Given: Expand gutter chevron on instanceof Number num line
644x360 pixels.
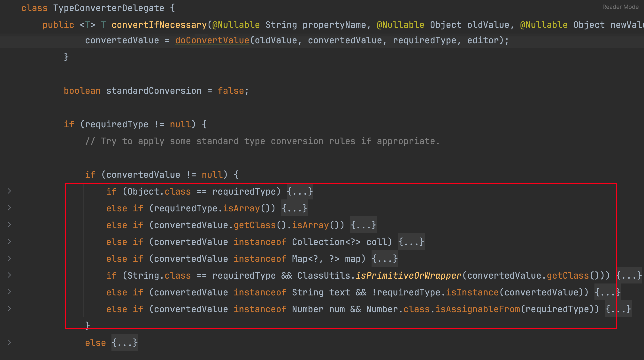Looking at the screenshot, I should [9, 309].
